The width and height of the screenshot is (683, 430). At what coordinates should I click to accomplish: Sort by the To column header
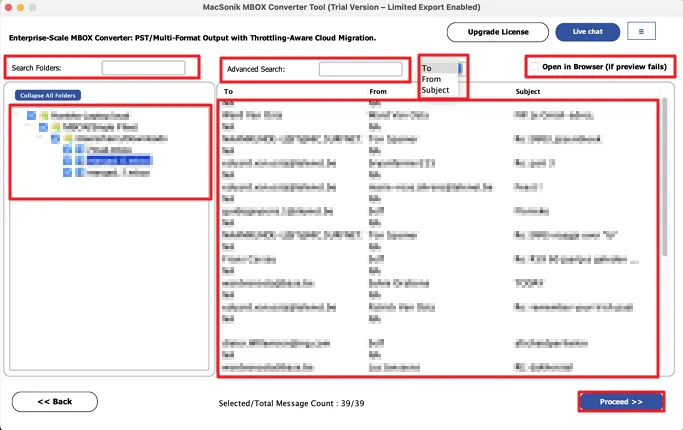point(228,91)
